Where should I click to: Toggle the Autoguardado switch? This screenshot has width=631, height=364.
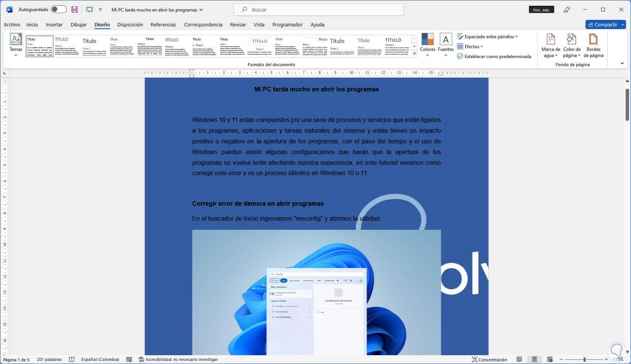[59, 10]
